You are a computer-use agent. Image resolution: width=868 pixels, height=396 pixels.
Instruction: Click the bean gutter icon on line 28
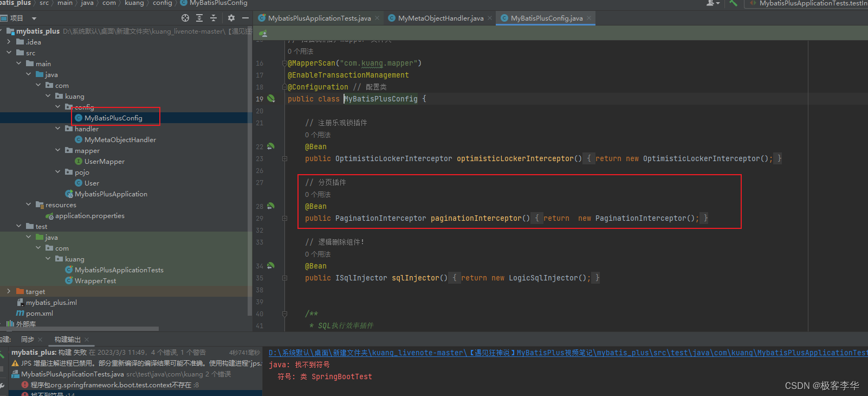tap(270, 206)
